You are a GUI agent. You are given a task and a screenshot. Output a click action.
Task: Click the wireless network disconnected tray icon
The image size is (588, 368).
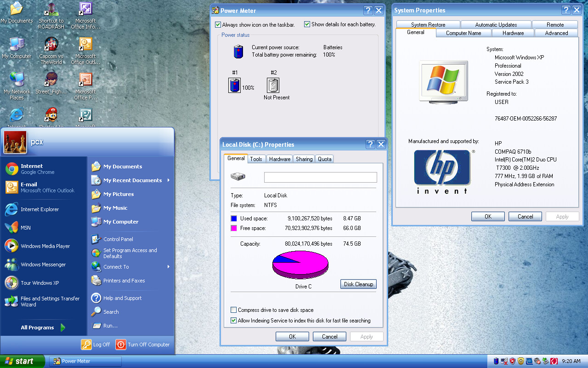504,361
